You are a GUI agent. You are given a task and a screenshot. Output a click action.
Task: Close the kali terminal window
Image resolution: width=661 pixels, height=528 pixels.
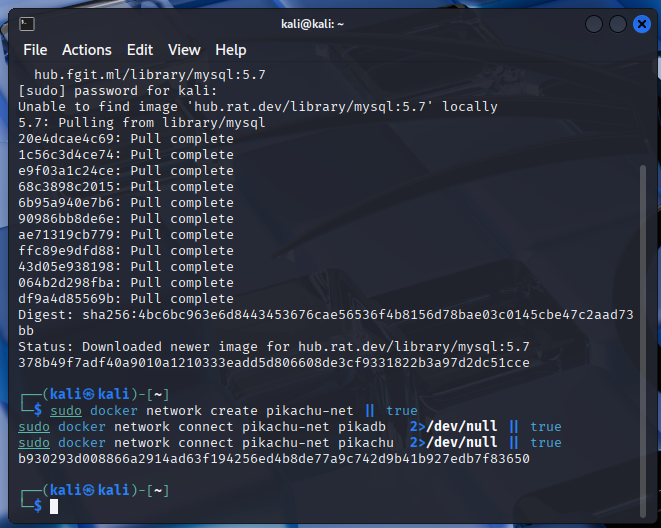(x=641, y=23)
